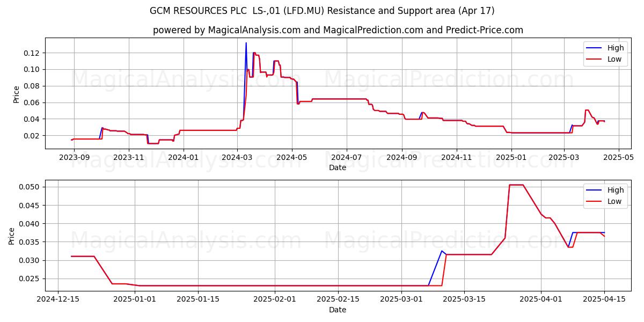The image size is (644, 322).
Task: Click the red line swatch in top legend
Action: 595,60
